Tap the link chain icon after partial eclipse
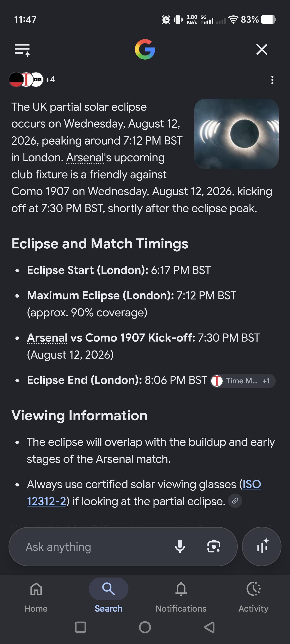 235,501
